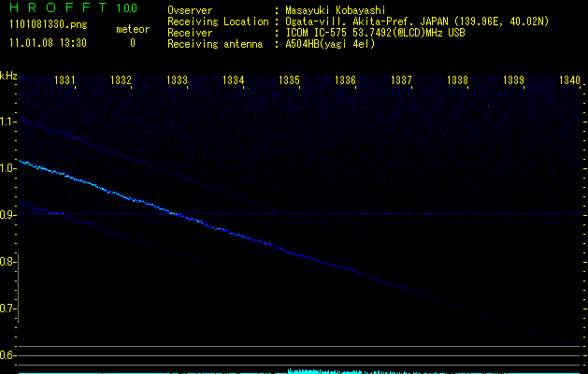Click the meteor count value 0
Viewport: 588px width, 374px height.
tap(133, 43)
